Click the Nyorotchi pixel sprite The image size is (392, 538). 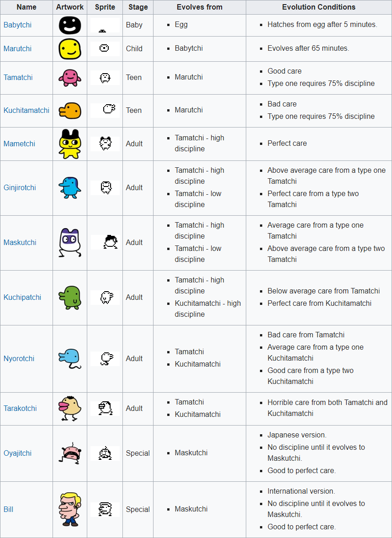click(x=106, y=358)
